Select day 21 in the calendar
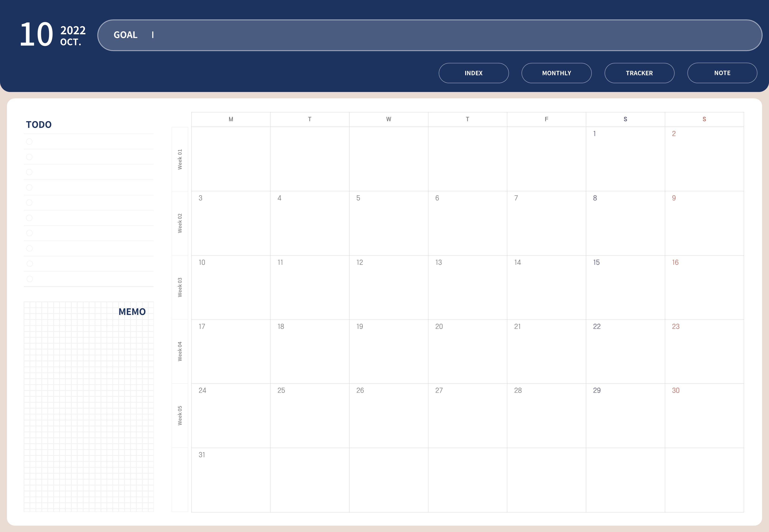Image resolution: width=769 pixels, height=532 pixels. point(546,352)
